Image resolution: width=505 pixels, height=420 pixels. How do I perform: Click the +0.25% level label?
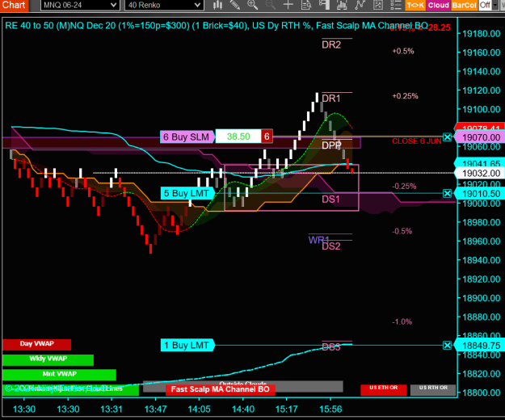(405, 96)
